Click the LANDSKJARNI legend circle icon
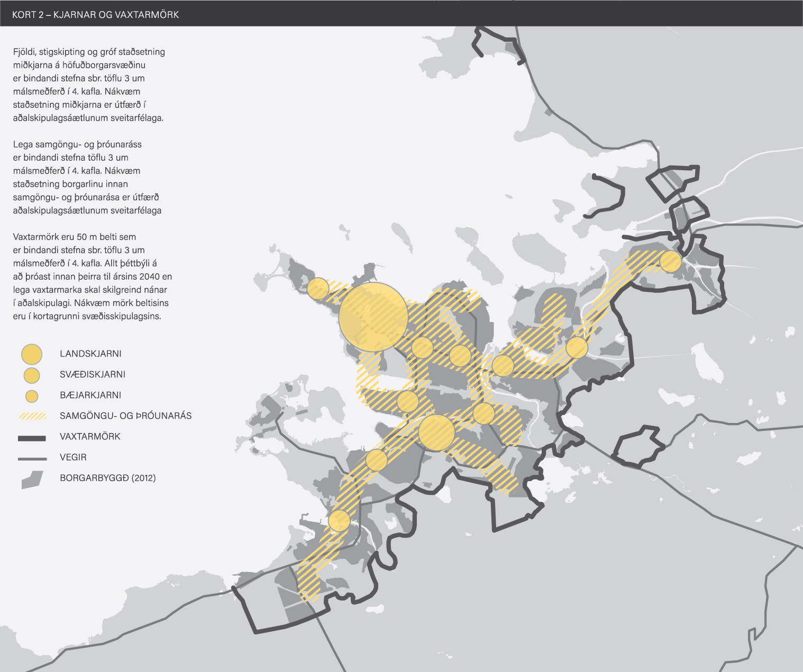803x672 pixels. pyautogui.click(x=32, y=354)
